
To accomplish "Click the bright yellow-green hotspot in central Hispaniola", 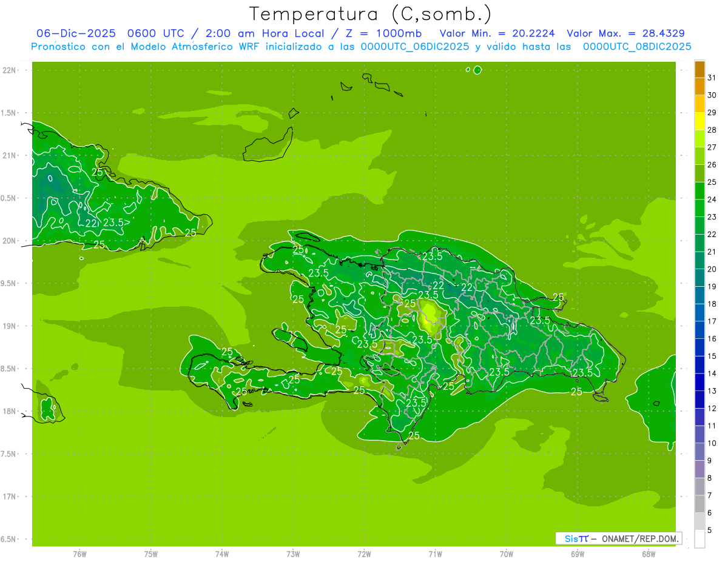I will point(430,315).
